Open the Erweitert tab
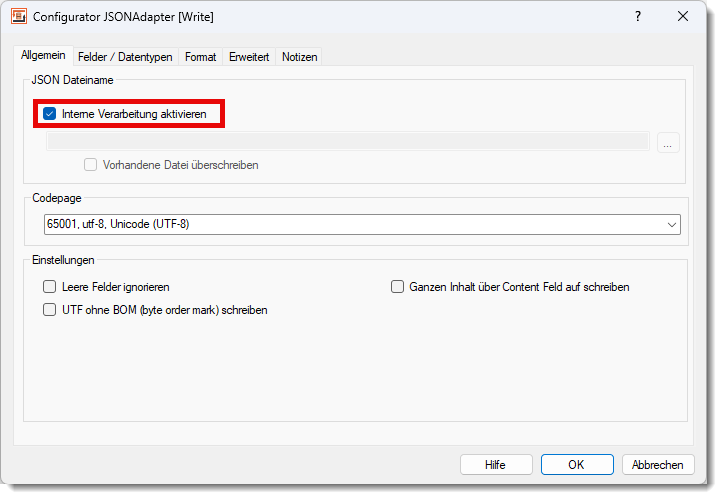 [x=249, y=57]
